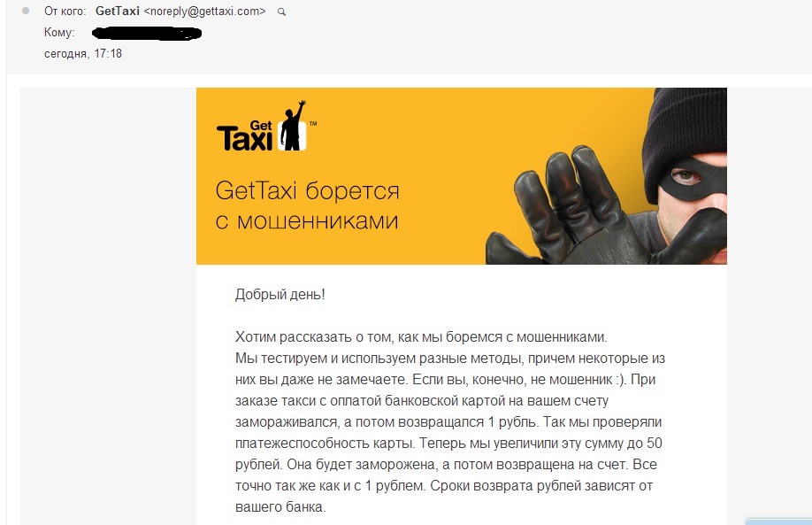Image resolution: width=812 pixels, height=525 pixels.
Task: Click the Кому label
Action: [59, 33]
